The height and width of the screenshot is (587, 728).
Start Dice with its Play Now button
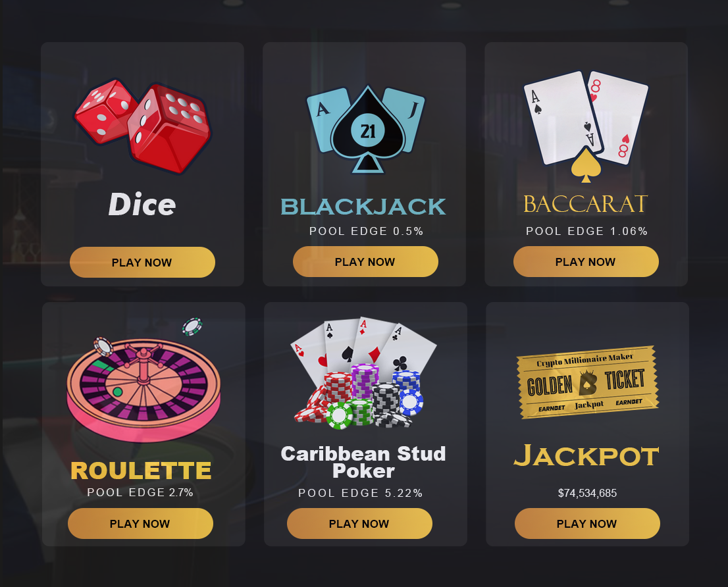142,262
